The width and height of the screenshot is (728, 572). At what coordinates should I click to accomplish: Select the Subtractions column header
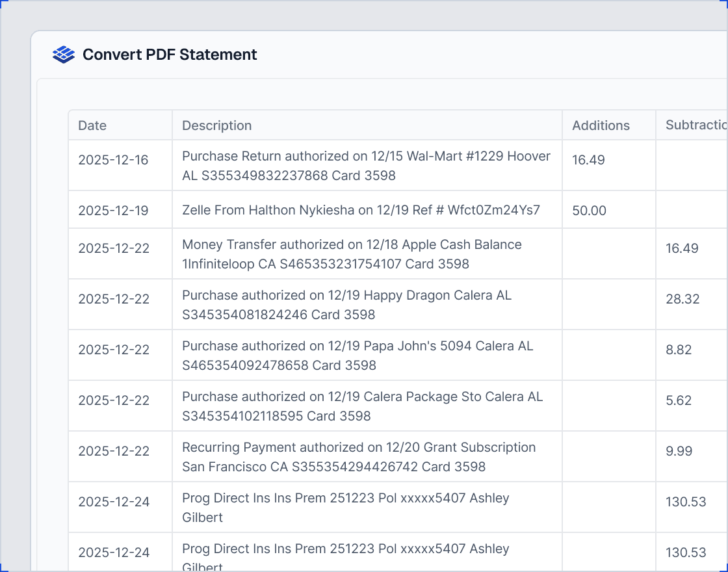point(696,125)
